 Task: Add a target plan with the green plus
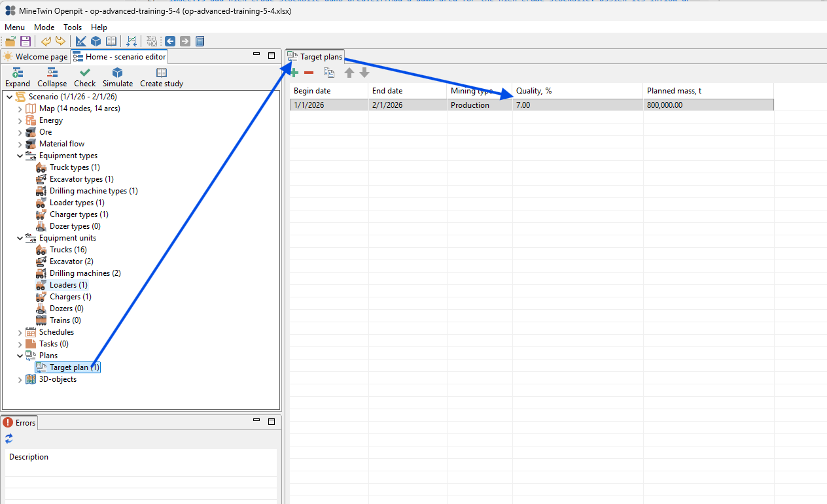tap(294, 73)
